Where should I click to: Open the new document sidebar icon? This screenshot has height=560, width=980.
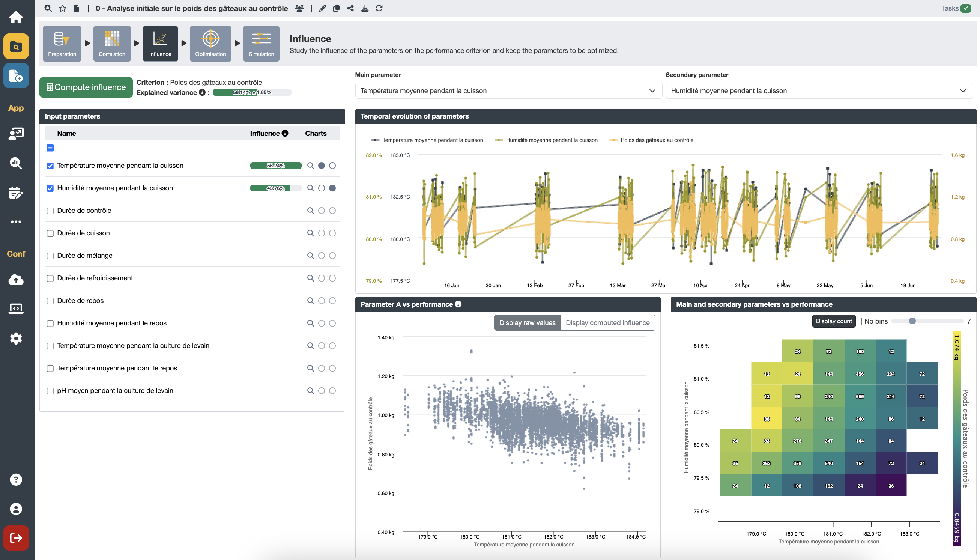click(16, 75)
